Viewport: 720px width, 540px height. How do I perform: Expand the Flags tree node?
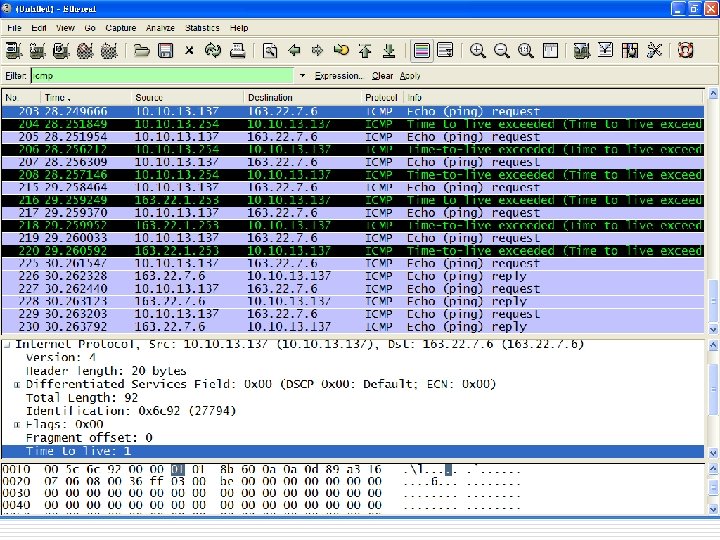17,424
